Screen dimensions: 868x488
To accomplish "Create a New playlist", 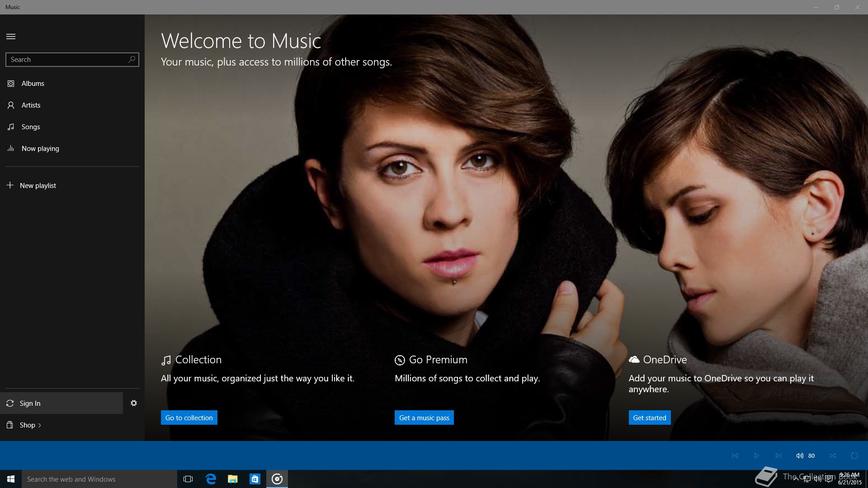I will point(72,186).
